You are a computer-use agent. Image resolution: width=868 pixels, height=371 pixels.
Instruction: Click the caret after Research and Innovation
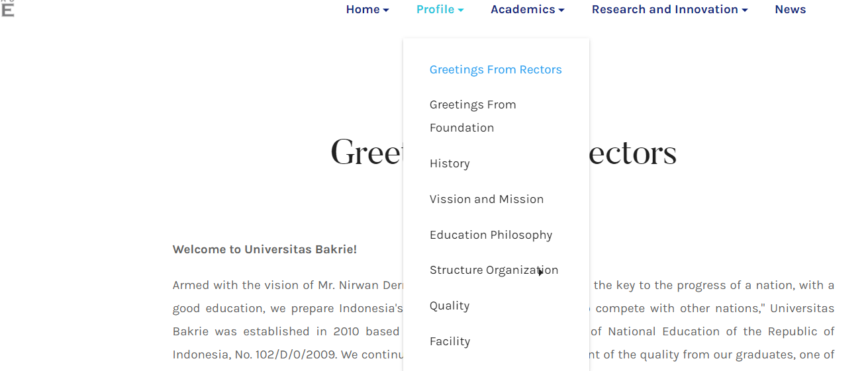pos(745,10)
